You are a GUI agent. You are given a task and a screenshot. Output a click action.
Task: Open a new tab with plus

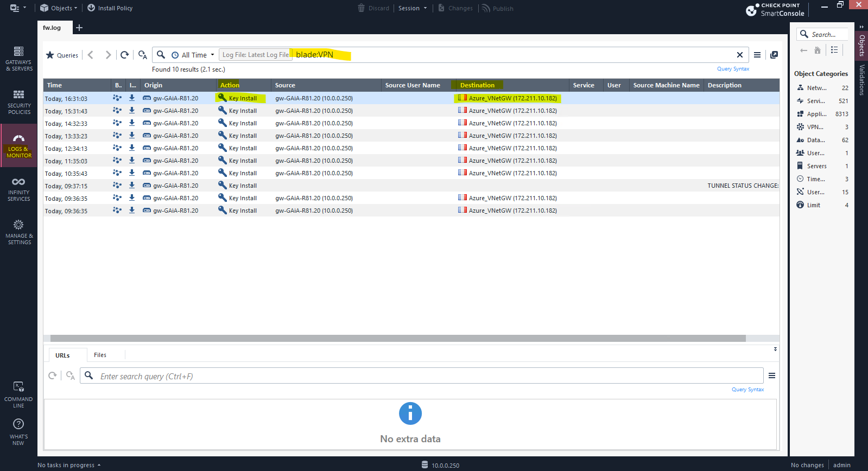(x=79, y=28)
